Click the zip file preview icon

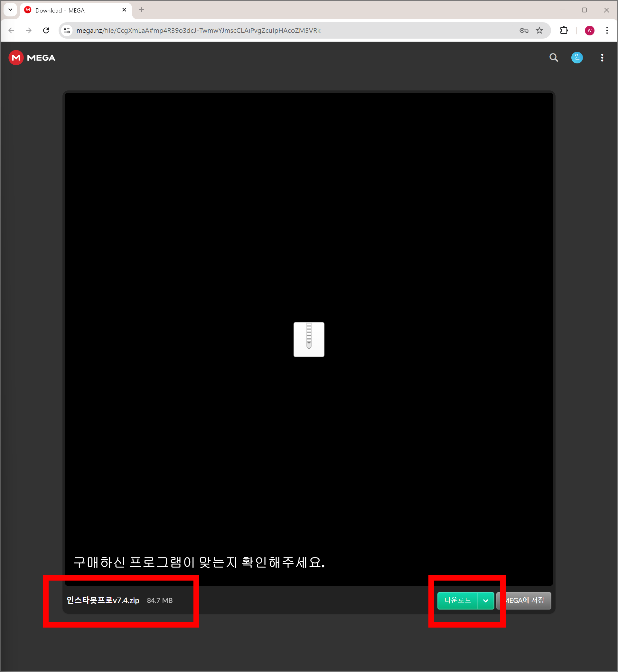pyautogui.click(x=309, y=339)
